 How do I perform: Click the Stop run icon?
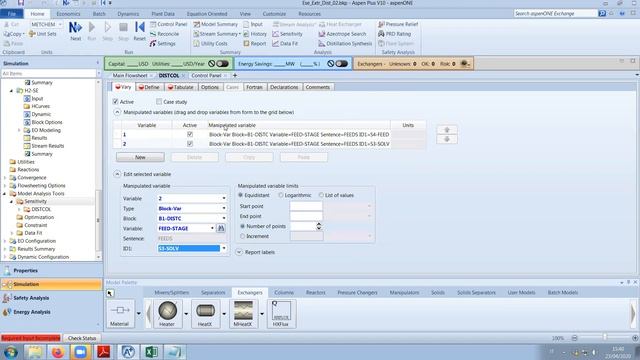coord(123,27)
